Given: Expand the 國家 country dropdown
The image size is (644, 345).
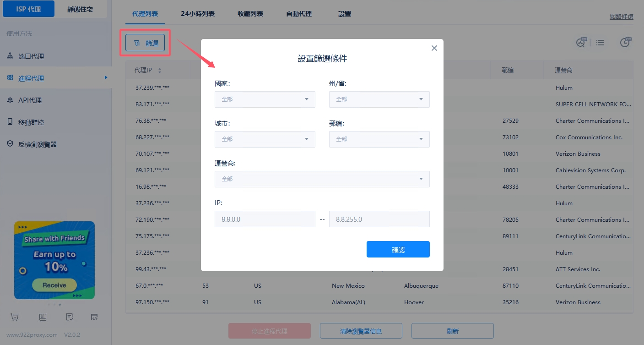Looking at the screenshot, I should coord(265,99).
